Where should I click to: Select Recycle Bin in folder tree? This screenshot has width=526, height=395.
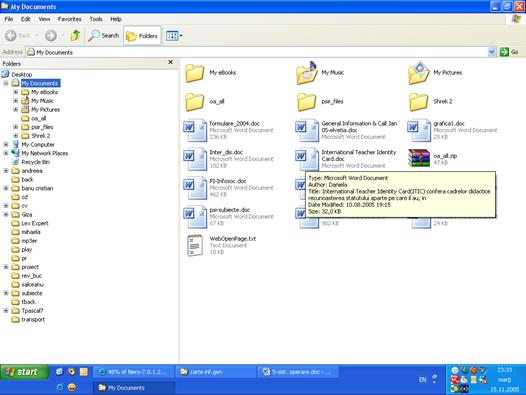click(35, 162)
